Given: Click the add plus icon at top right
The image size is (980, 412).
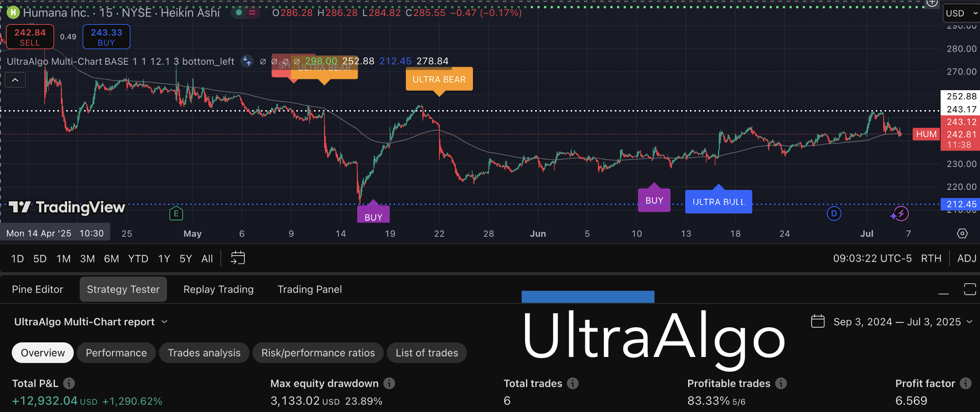Looking at the screenshot, I should 932,3.
